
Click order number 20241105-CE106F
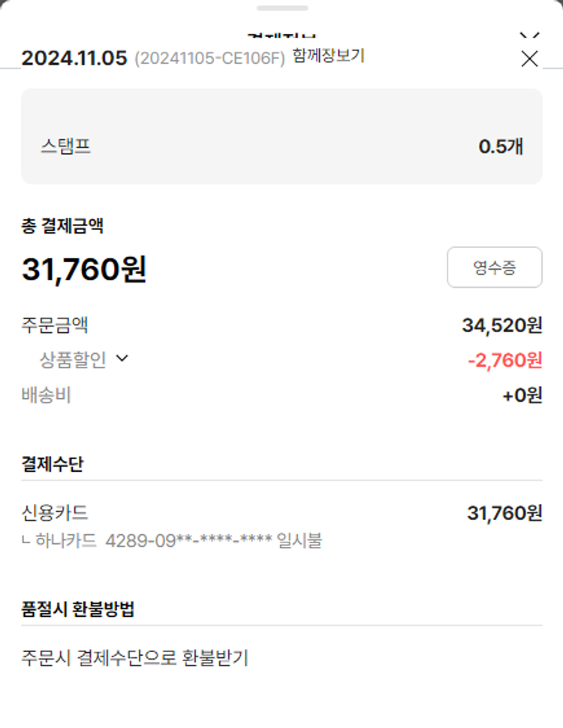[x=209, y=59]
